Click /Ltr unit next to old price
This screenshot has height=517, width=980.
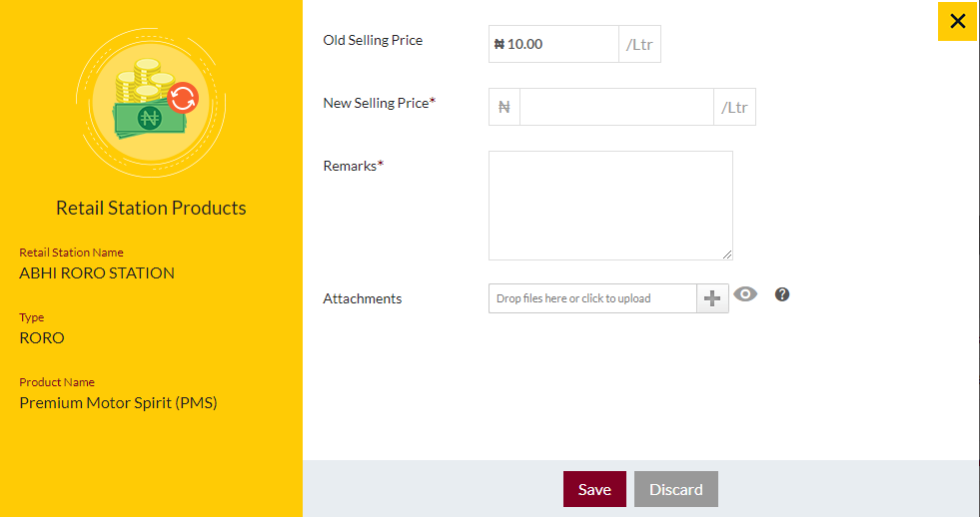(639, 44)
